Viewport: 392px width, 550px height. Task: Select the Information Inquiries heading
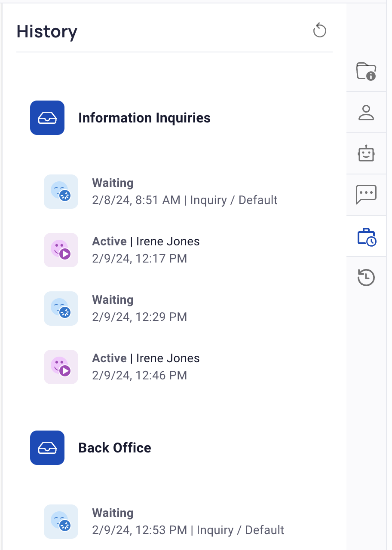click(x=144, y=118)
